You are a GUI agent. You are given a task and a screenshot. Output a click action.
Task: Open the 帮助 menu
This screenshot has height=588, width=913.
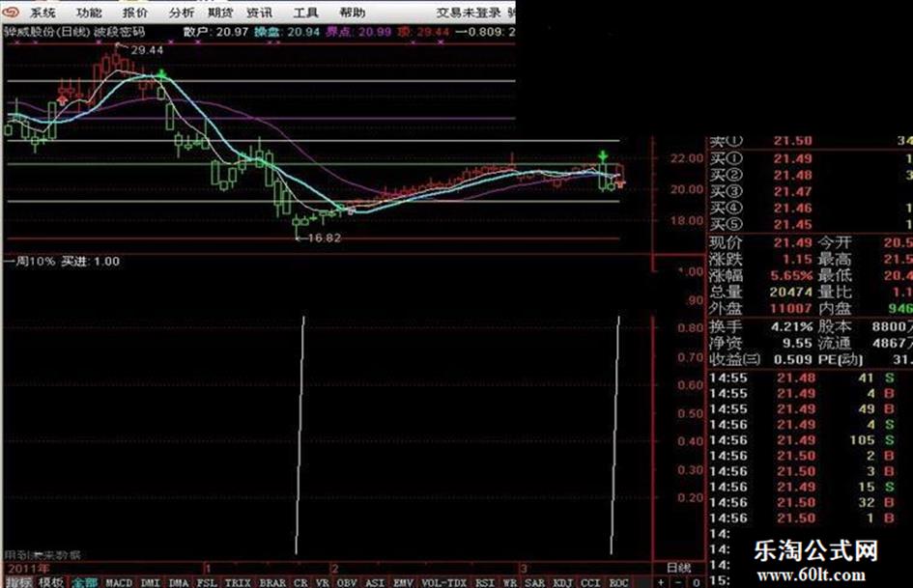coord(352,13)
